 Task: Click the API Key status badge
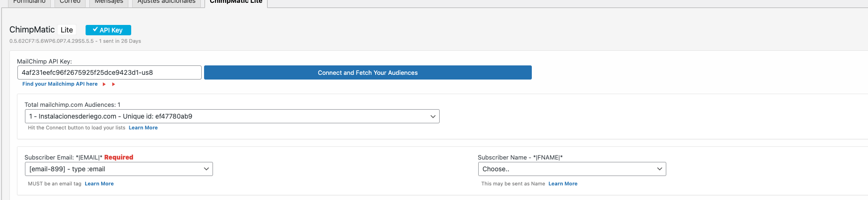[x=108, y=30]
